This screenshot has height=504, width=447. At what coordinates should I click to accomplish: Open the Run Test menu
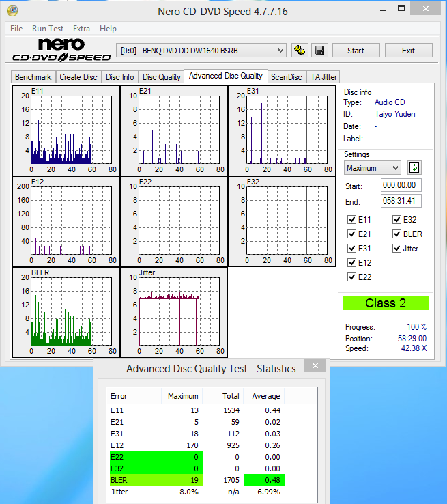click(48, 29)
